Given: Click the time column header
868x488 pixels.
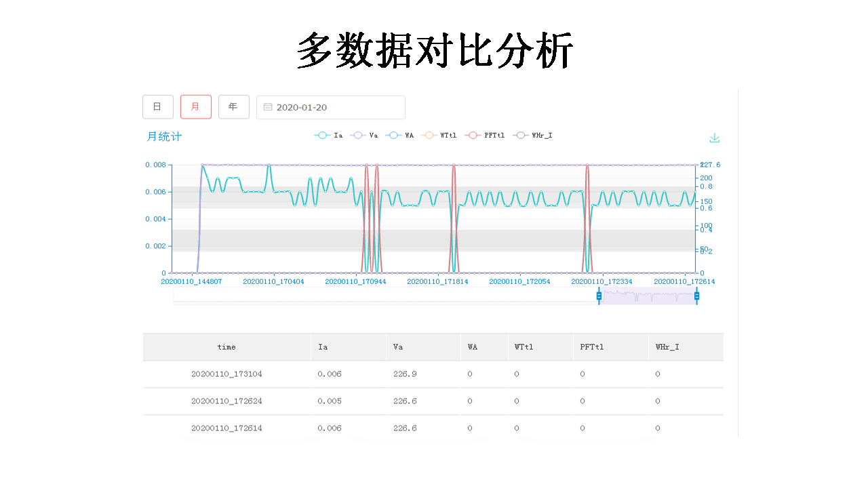Looking at the screenshot, I should click(x=226, y=347).
